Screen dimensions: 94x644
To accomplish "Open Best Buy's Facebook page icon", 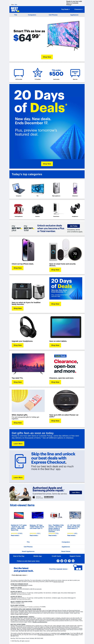I will click(58, 561).
